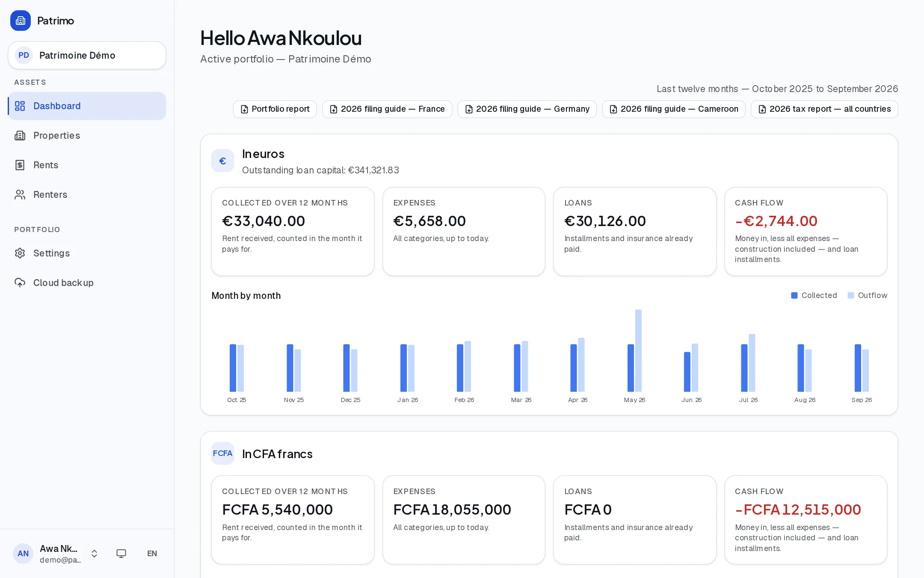Click the euro currency badge icon
The image size is (924, 578).
[x=222, y=161]
